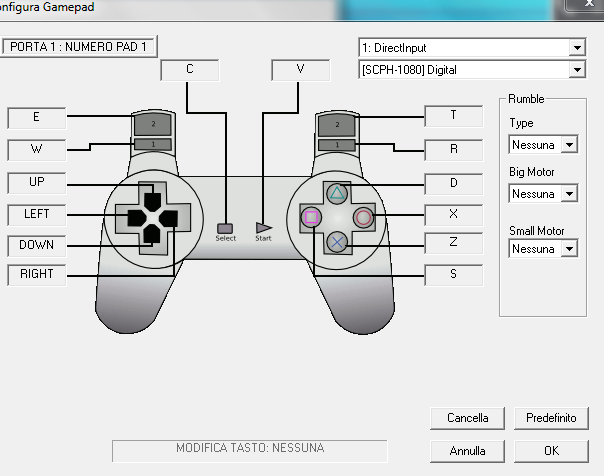
Task: Click the left shoulder 1 button (L1)
Action: 153,144
